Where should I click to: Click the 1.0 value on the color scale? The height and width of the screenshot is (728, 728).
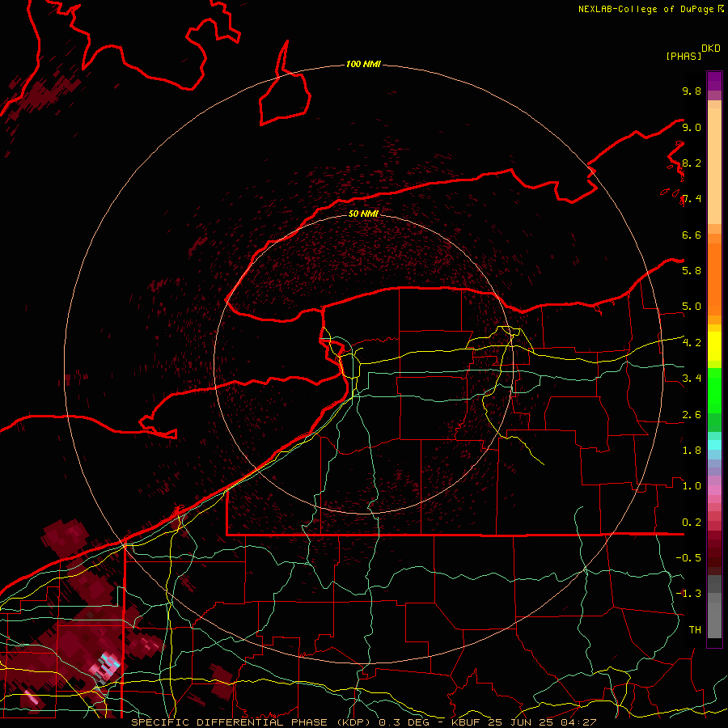(x=692, y=485)
